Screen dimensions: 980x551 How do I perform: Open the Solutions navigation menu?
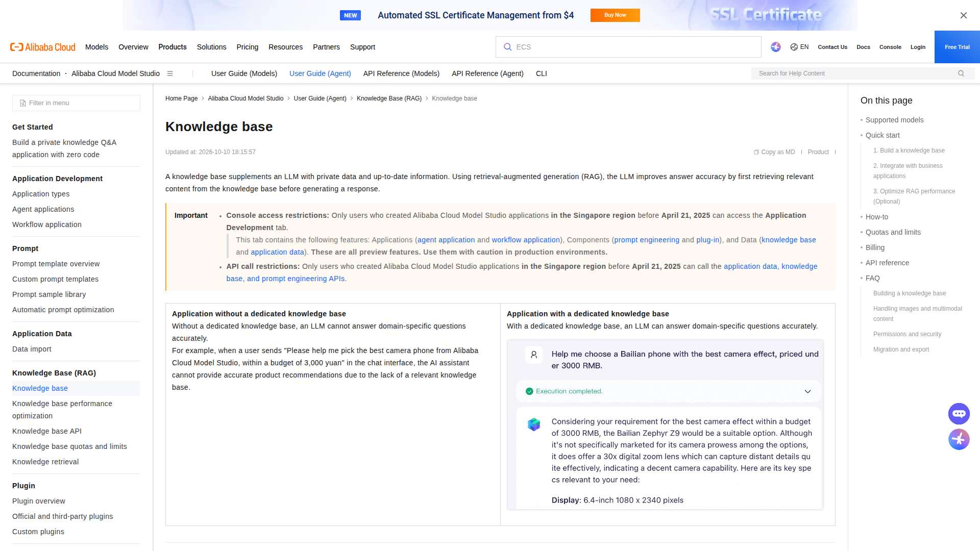211,47
